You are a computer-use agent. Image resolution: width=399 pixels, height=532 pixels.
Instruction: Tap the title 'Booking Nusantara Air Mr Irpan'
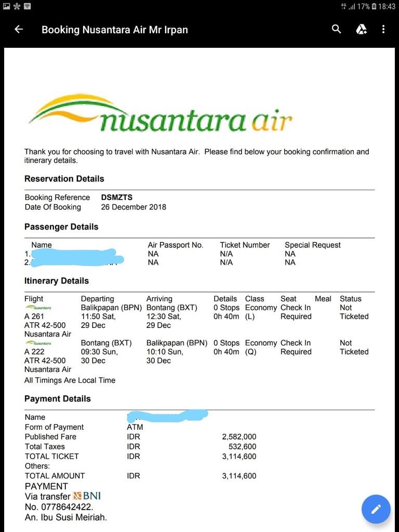coord(115,30)
